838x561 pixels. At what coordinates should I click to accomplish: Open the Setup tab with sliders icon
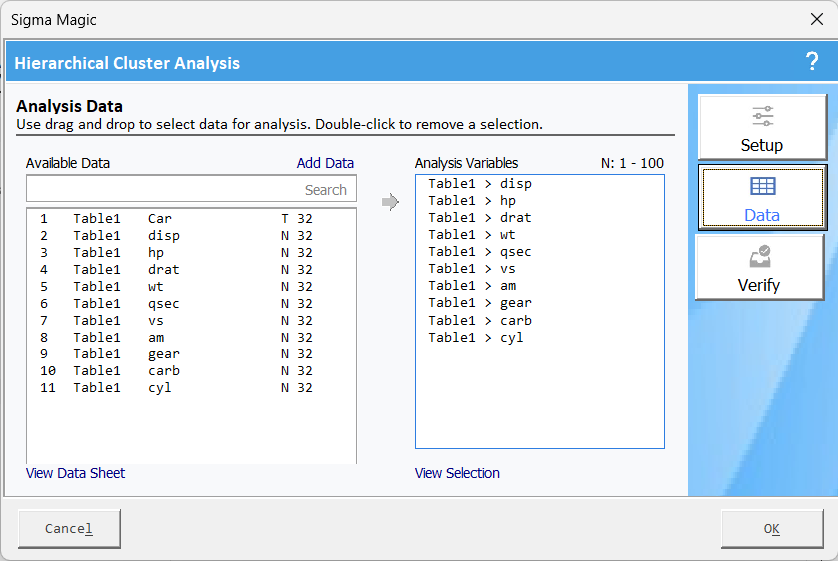pos(762,127)
